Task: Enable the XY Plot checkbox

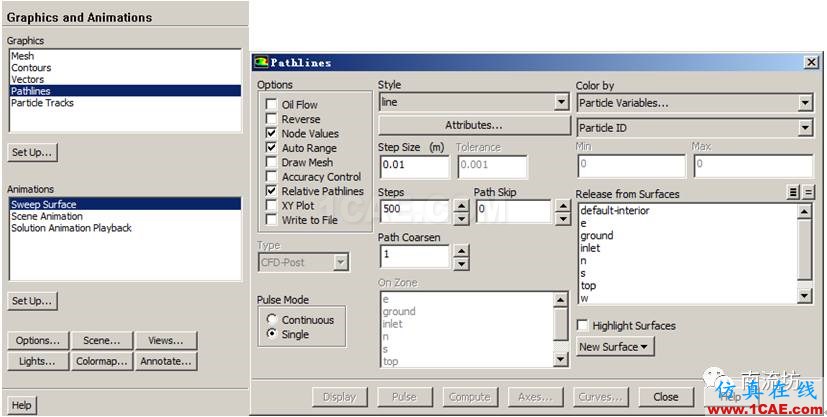Action: point(271,205)
